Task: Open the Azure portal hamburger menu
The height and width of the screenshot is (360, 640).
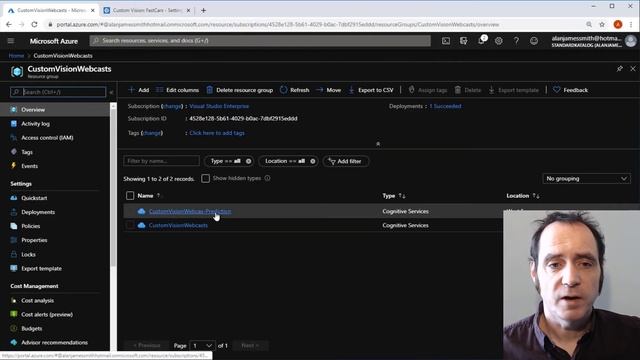Action: [x=11, y=41]
